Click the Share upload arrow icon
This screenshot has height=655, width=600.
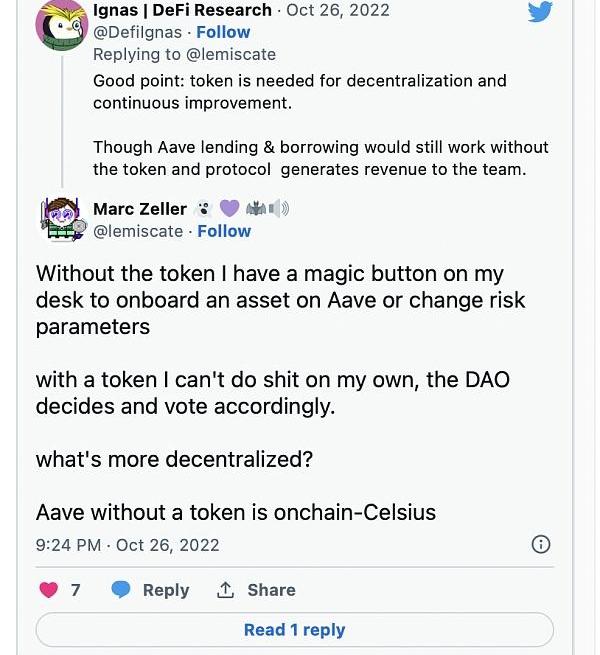[x=226, y=590]
